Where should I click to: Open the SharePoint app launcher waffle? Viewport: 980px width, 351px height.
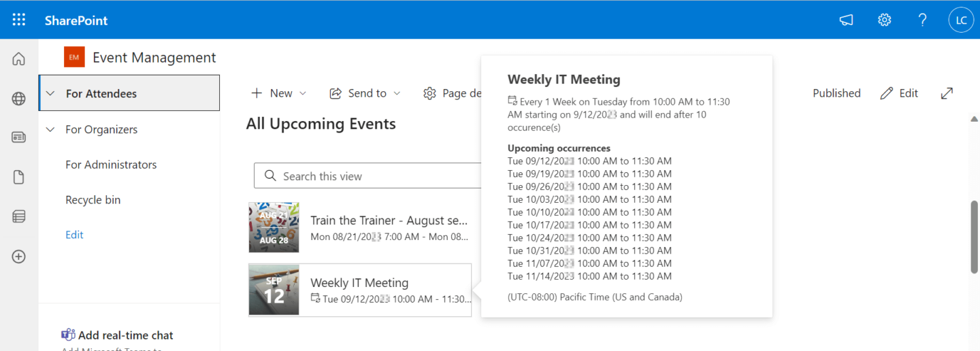[x=19, y=20]
